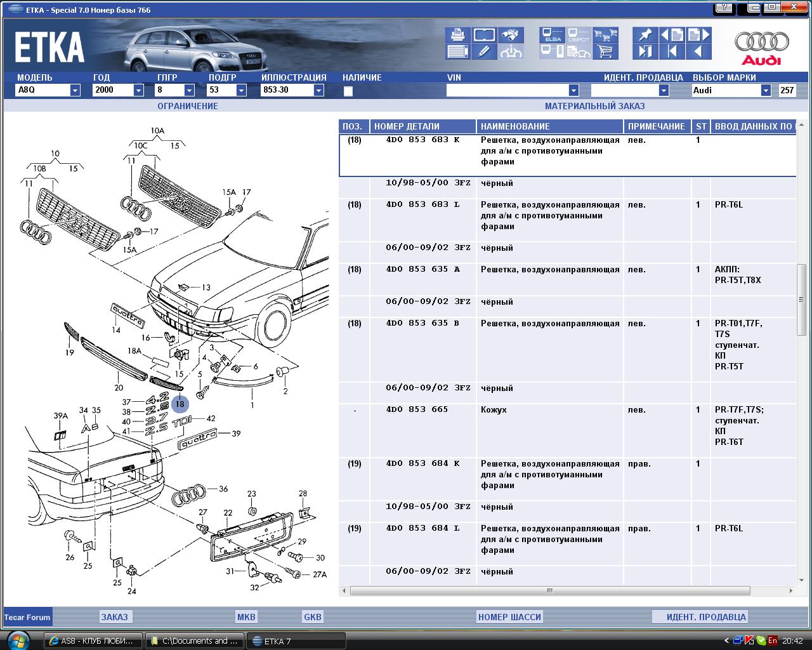812x650 pixels.
Task: Expand the ИЛЛЮСТРАЦИЯ dropdown
Action: coord(318,90)
